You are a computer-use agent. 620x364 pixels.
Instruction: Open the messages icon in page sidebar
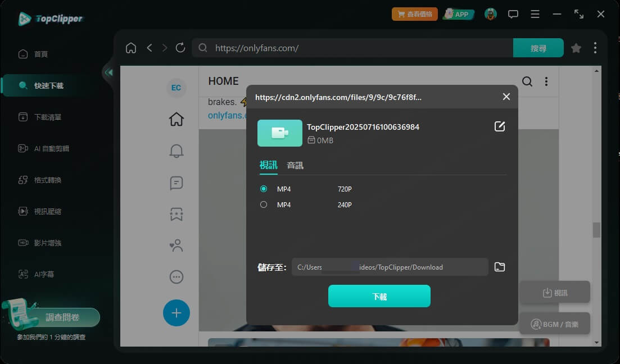tap(177, 183)
